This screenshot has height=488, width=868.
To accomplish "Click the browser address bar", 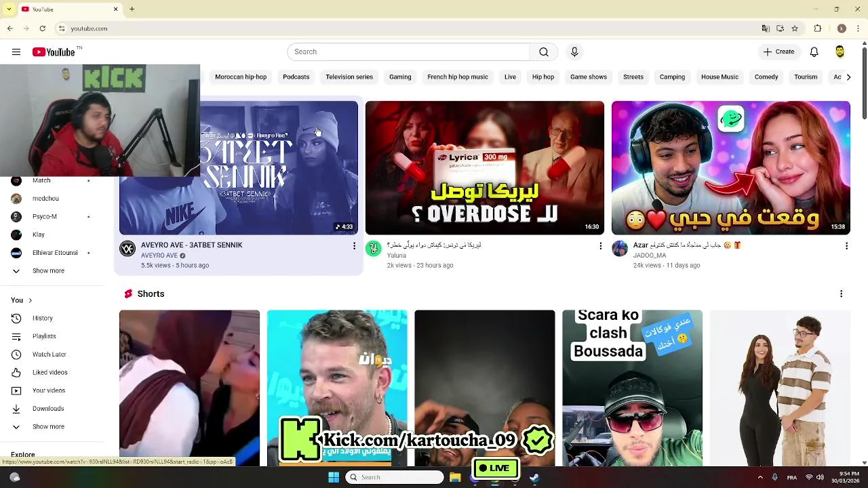I will pos(407,28).
